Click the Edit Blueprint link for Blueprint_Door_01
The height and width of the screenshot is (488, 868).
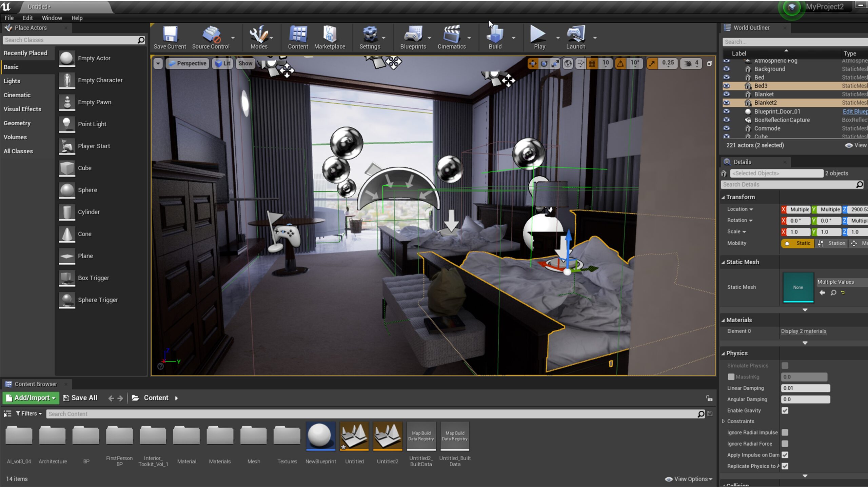[x=854, y=111]
